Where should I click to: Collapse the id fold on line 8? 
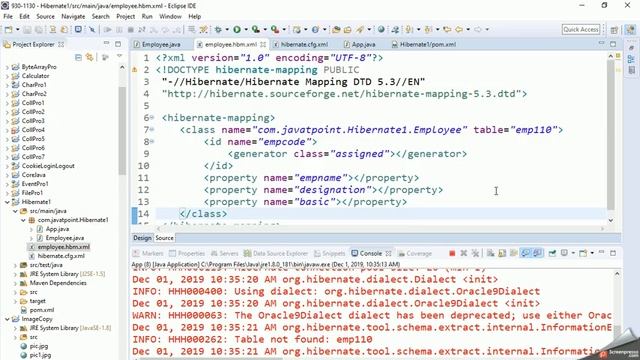(152, 142)
